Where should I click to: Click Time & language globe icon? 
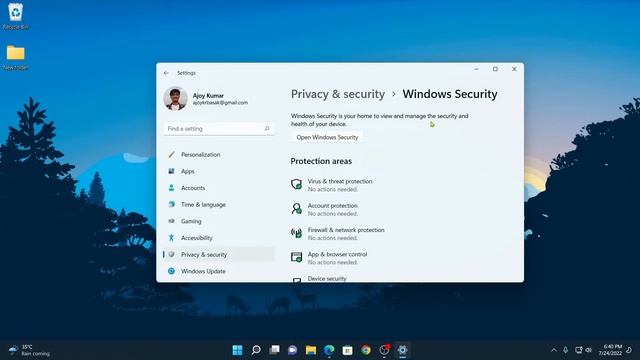[171, 204]
